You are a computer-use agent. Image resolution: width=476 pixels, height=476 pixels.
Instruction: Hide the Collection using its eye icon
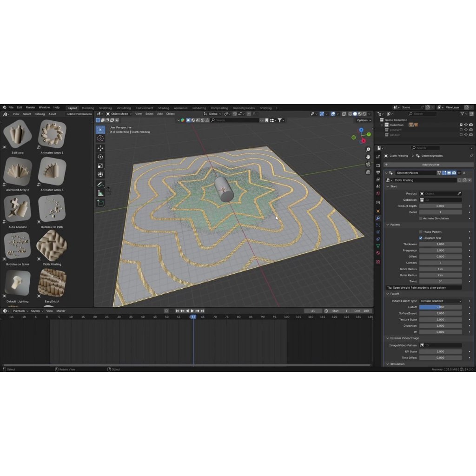[466, 125]
